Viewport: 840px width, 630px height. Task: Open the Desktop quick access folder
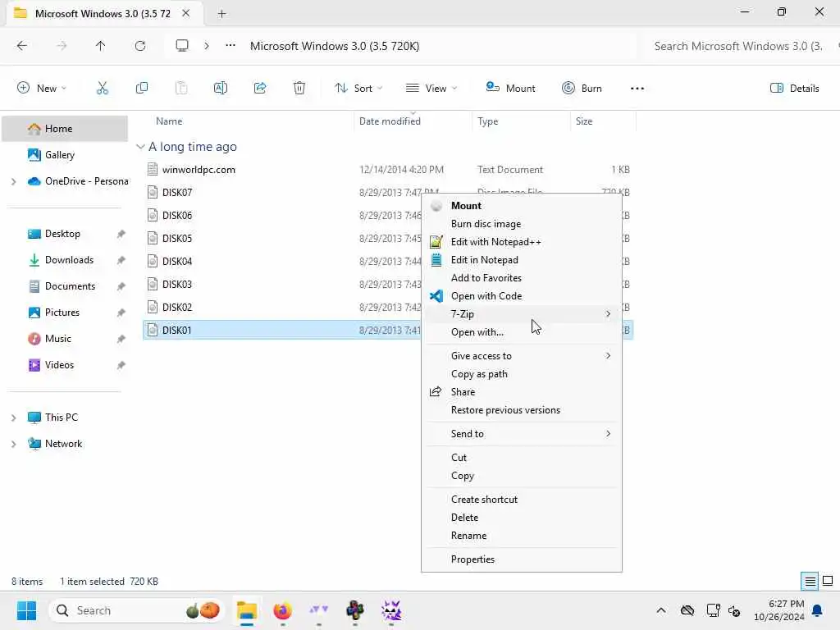(x=65, y=234)
